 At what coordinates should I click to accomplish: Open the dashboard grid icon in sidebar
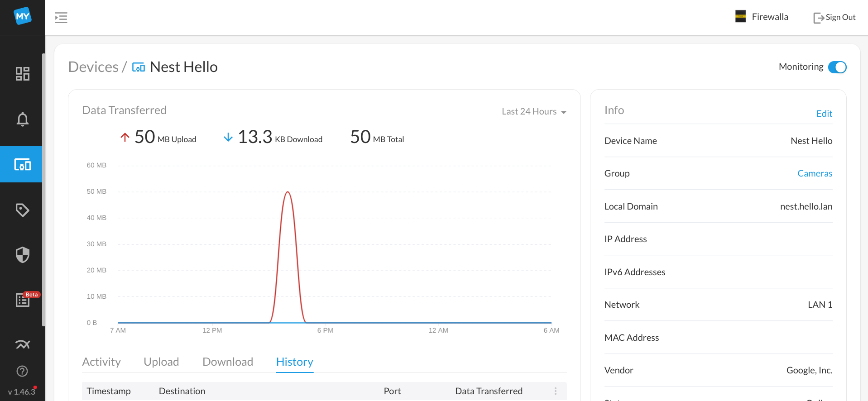pyautogui.click(x=22, y=74)
